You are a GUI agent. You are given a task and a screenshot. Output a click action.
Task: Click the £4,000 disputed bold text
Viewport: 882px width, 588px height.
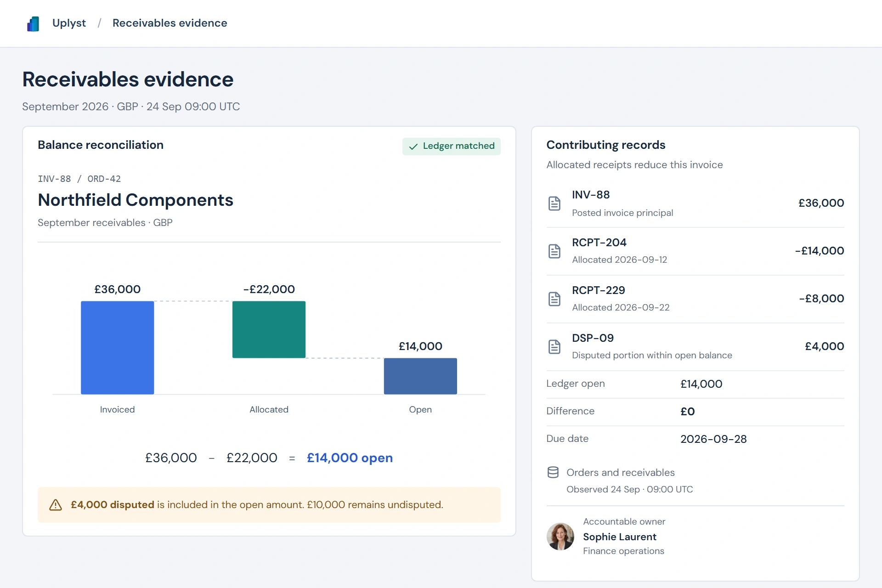coord(113,505)
